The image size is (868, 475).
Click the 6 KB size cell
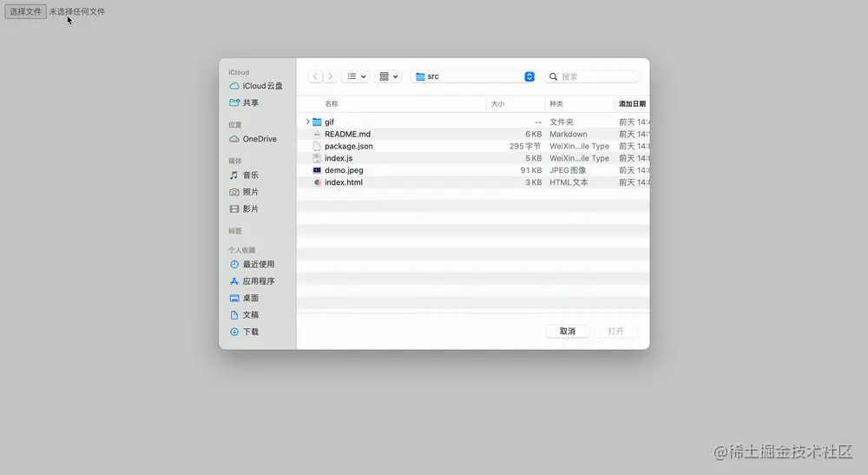(x=534, y=134)
